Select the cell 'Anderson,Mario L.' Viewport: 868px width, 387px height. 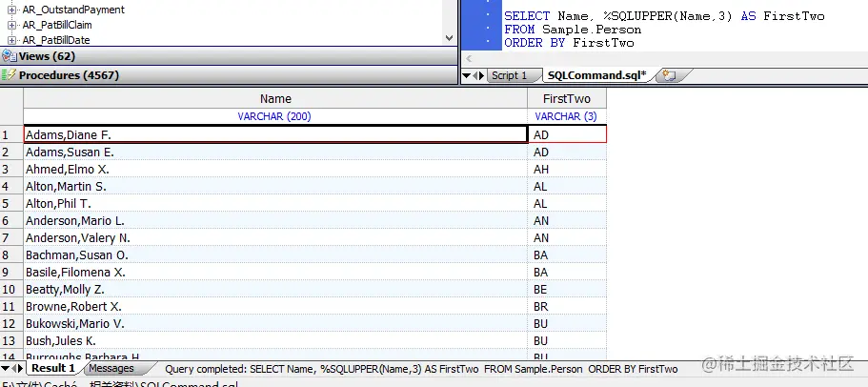(275, 221)
